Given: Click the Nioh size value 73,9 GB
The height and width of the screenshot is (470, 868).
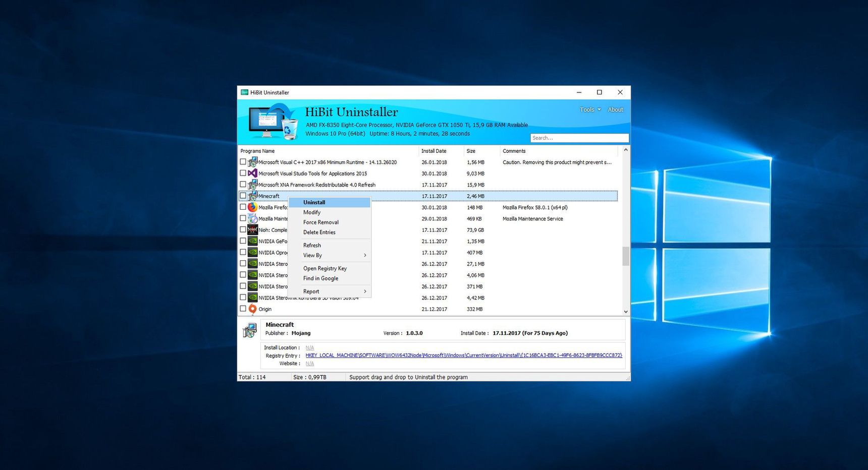Looking at the screenshot, I should [475, 230].
